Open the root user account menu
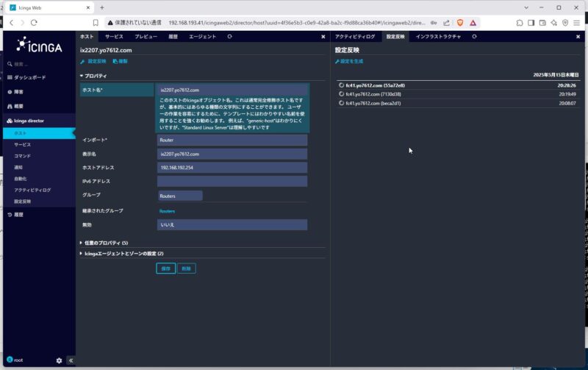This screenshot has height=370, width=588. 15,360
